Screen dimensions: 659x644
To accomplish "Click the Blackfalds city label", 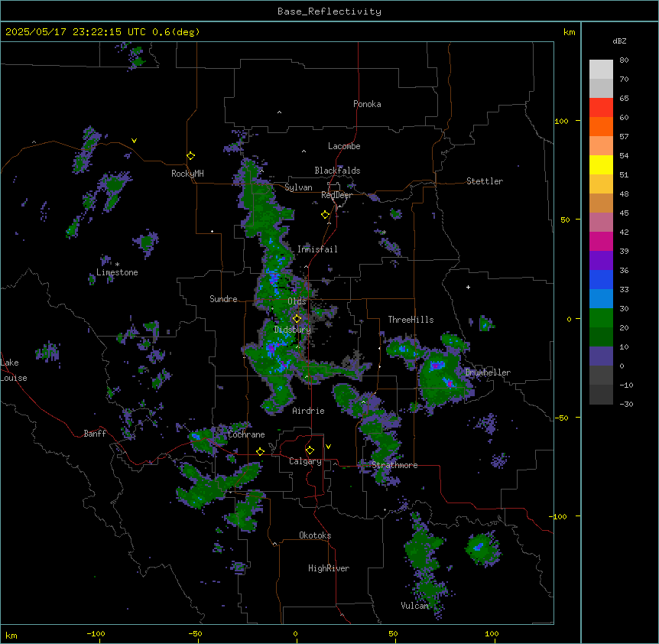I will click(337, 171).
